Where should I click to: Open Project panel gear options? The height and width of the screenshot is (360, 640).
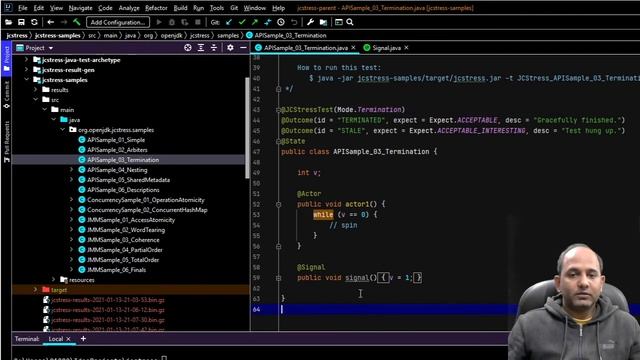point(230,48)
